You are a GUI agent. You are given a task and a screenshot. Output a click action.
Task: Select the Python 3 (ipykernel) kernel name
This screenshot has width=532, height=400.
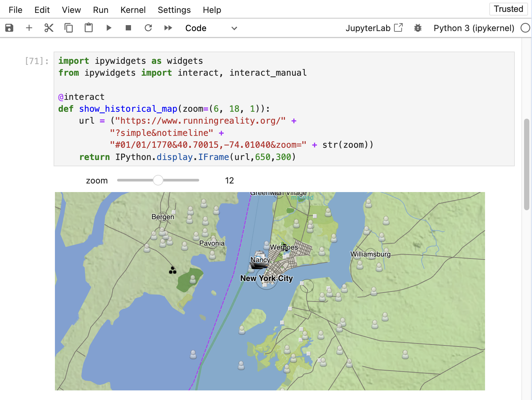(x=474, y=28)
